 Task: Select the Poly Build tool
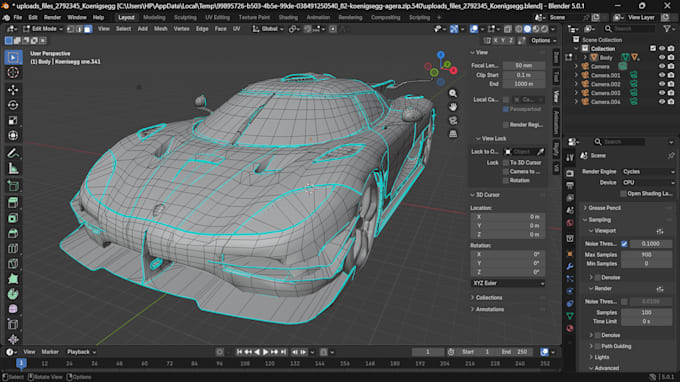click(x=13, y=279)
